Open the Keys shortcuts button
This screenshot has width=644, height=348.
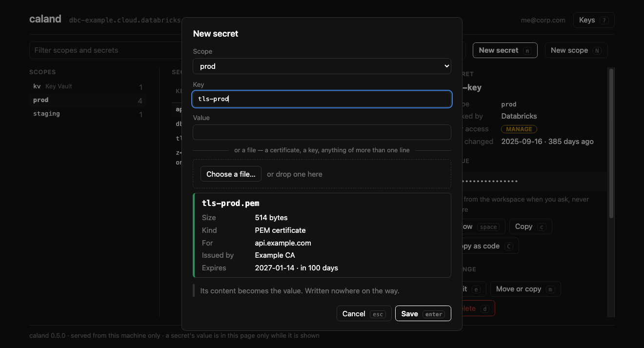594,20
